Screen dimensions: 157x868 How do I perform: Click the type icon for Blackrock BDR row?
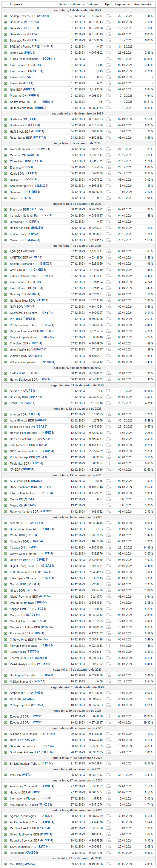tap(108, 209)
